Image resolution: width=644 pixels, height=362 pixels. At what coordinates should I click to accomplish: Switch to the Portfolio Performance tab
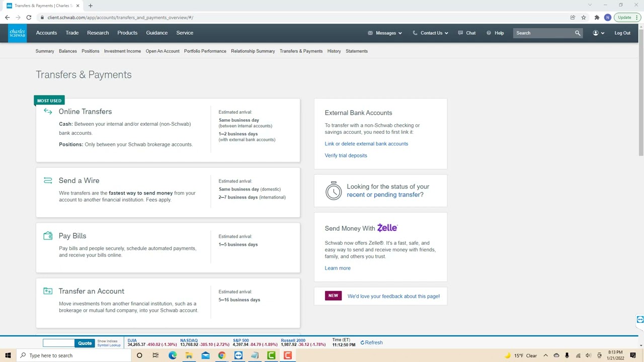pyautogui.click(x=205, y=51)
